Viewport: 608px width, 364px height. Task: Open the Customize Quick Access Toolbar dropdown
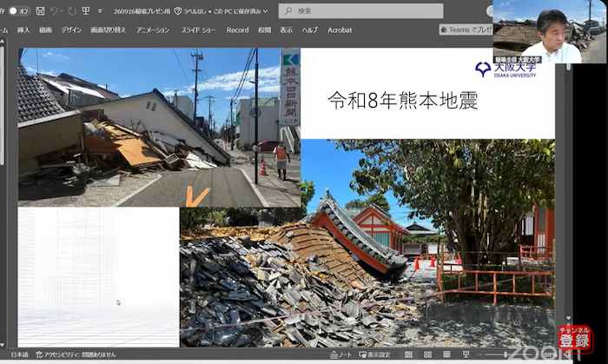(100, 11)
